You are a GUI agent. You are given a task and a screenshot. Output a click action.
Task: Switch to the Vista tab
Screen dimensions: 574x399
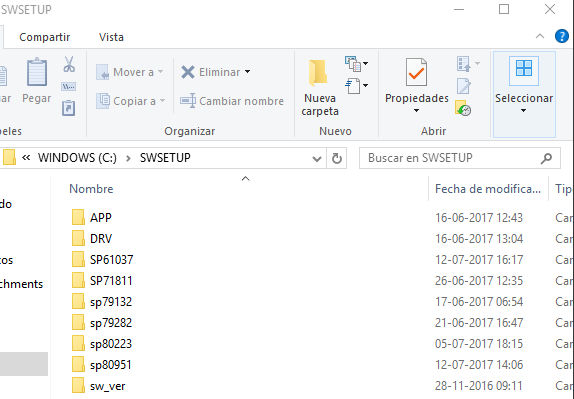click(x=111, y=37)
